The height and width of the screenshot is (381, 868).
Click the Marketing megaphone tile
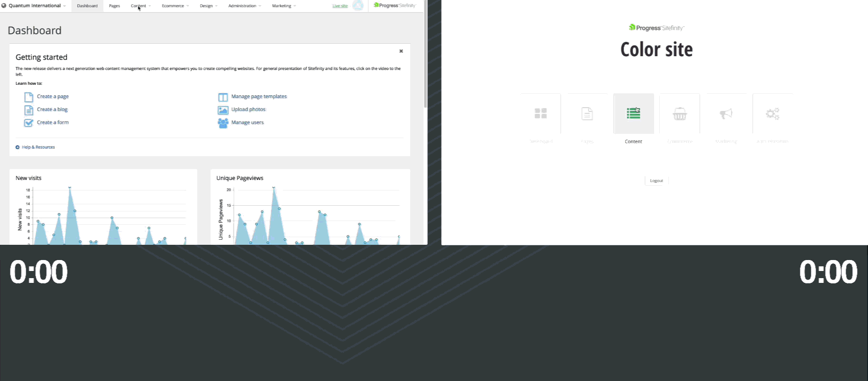pos(726,113)
